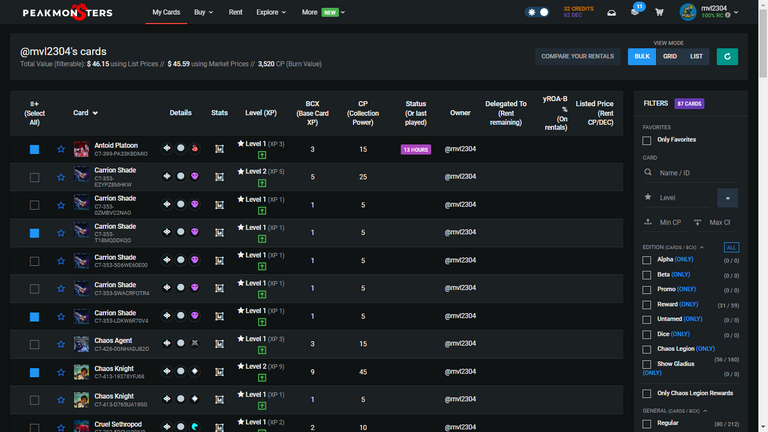Click the PeakMonsters logo
The width and height of the screenshot is (768, 432).
[68, 12]
